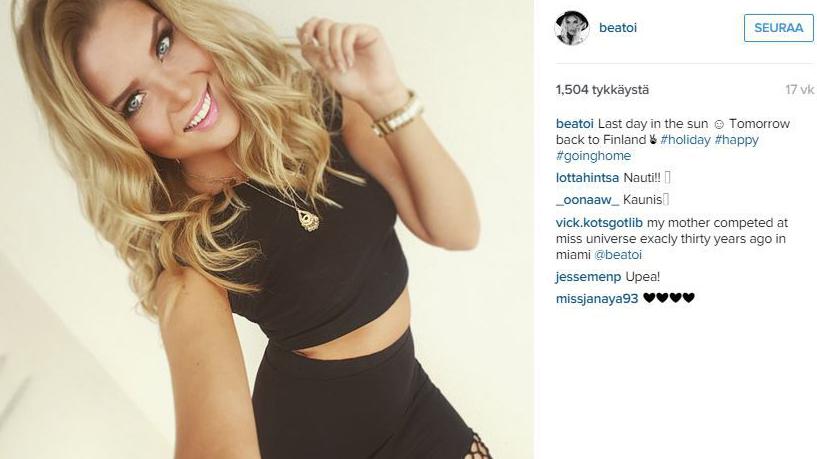Click the selfie photo of the post
Image resolution: width=817 pixels, height=459 pixels.
pyautogui.click(x=267, y=229)
